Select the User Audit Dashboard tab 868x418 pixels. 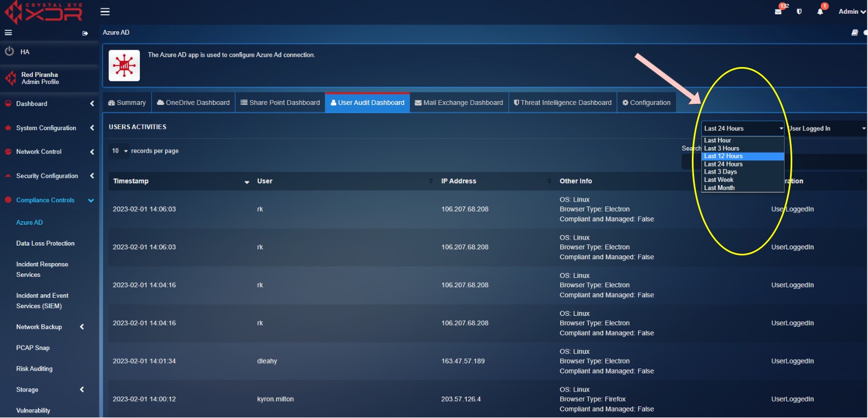[x=368, y=103]
